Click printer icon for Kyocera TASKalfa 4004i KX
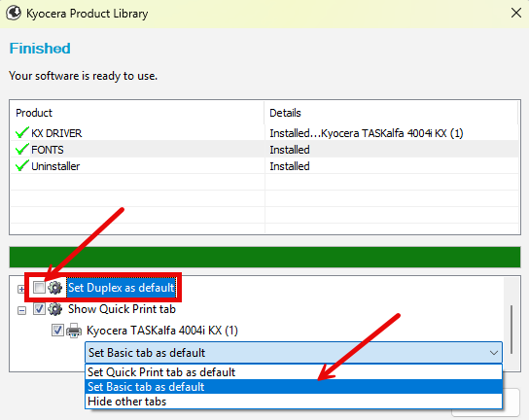The width and height of the screenshot is (529, 420). click(x=74, y=331)
